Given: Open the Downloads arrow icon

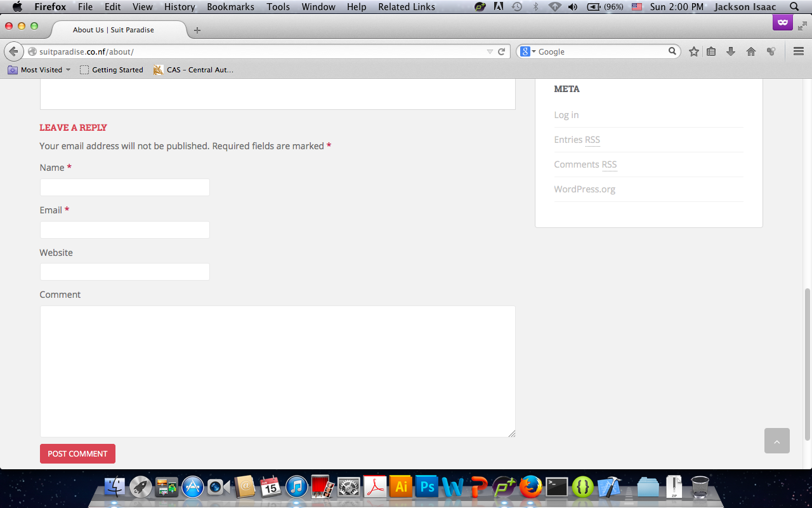Looking at the screenshot, I should coord(731,51).
